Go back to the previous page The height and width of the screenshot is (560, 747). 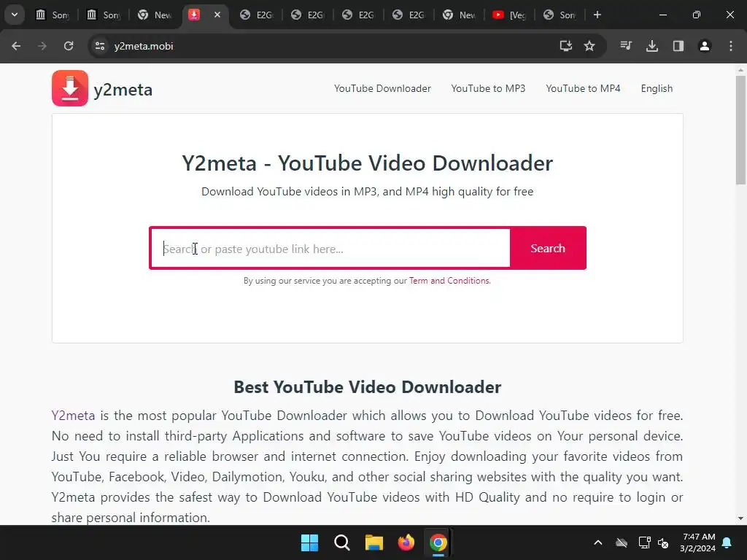(x=16, y=46)
